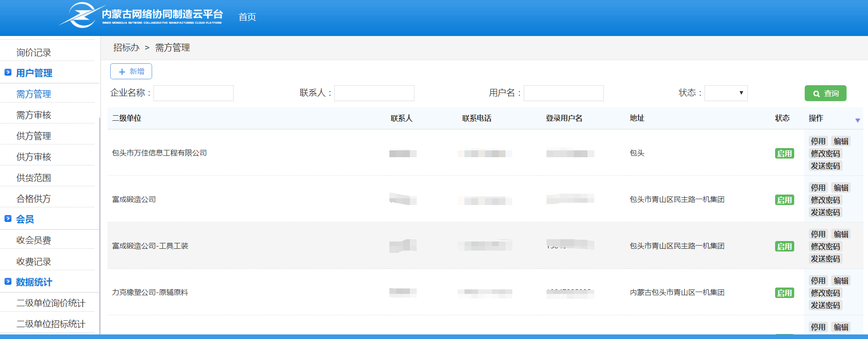Screen dimensions: 868x339
Task: Toggle 启用 status for 包头市万佳信息工程有限公司
Action: pyautogui.click(x=784, y=154)
